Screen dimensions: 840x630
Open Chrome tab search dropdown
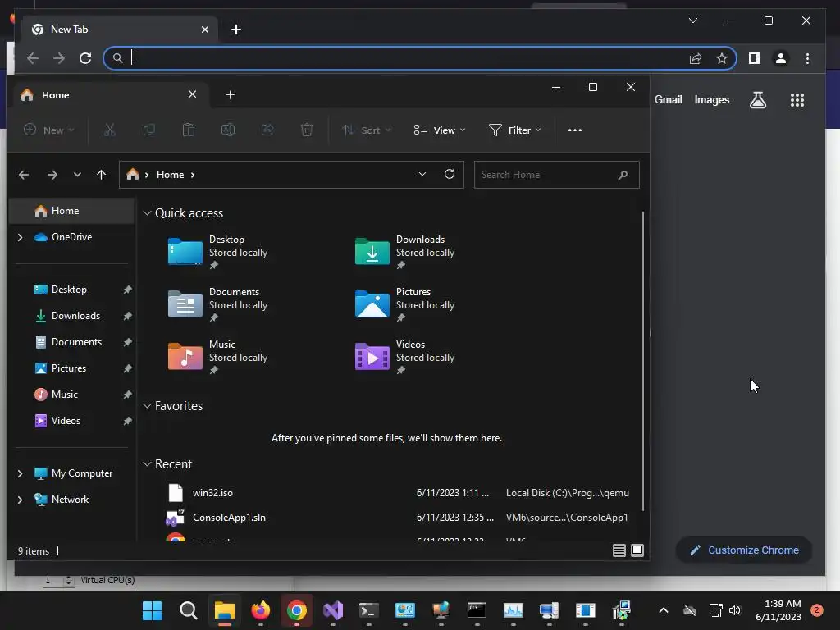click(692, 21)
